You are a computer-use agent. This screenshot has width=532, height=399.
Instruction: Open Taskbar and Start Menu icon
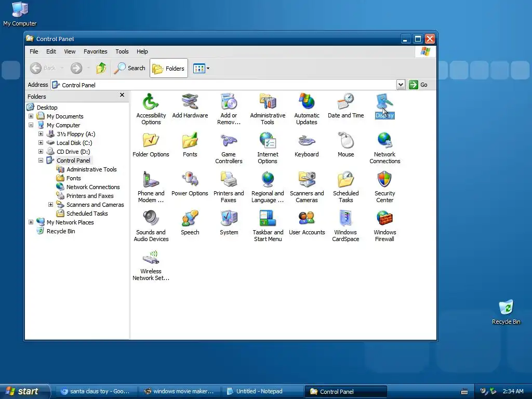[x=268, y=227]
